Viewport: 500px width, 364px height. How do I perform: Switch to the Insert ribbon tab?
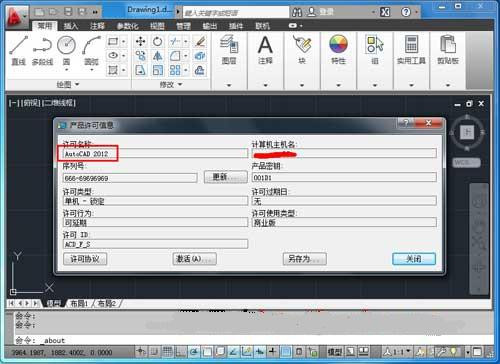tap(71, 26)
